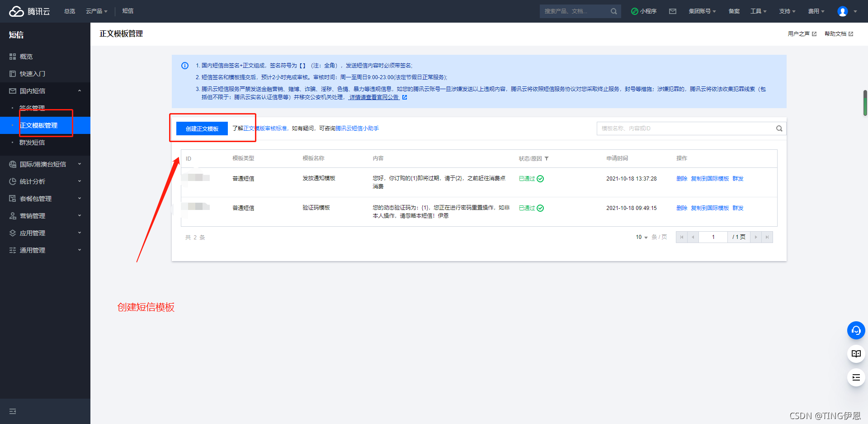Image resolution: width=868 pixels, height=424 pixels.
Task: Go to first page arrow
Action: pos(682,237)
